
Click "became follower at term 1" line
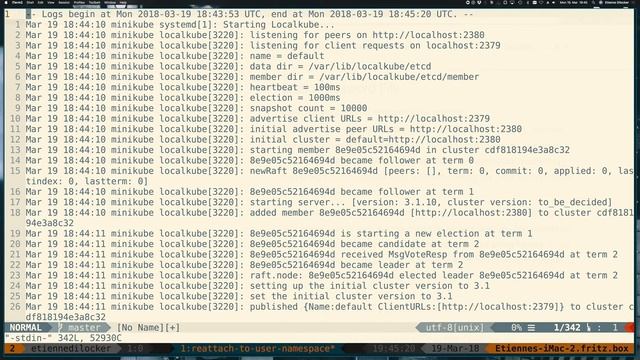pyautogui.click(x=249, y=192)
